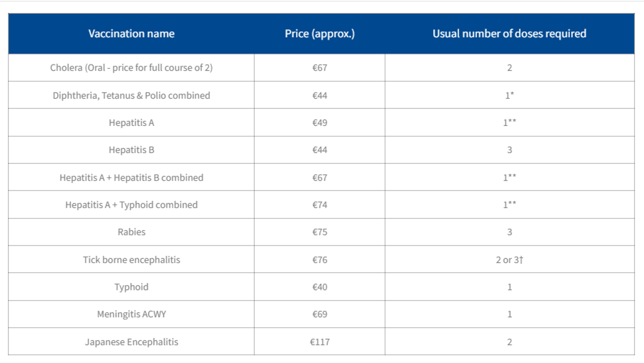The height and width of the screenshot is (363, 644).
Task: Click the €117 price cell
Action: [319, 342]
